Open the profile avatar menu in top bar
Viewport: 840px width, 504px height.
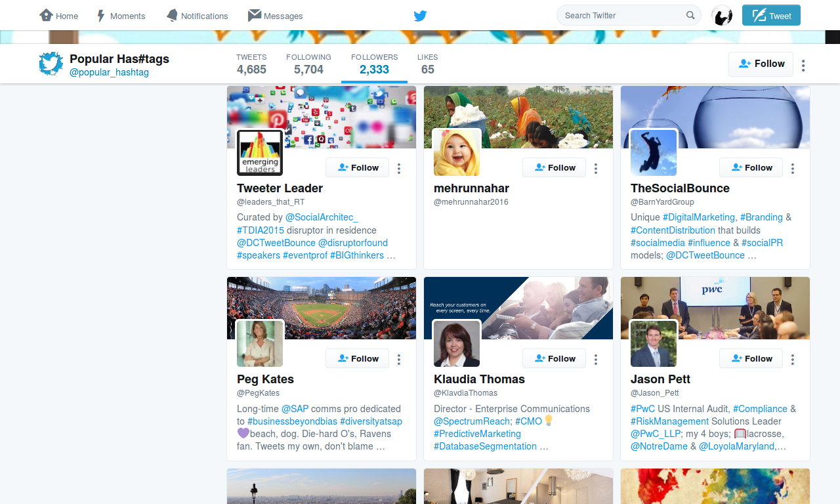[x=722, y=16]
